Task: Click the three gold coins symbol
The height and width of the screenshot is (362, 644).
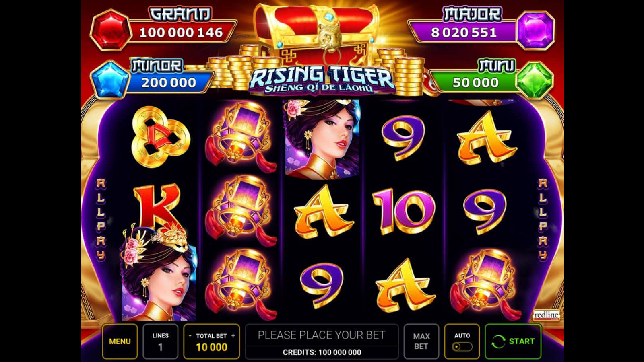Action: 161,136
